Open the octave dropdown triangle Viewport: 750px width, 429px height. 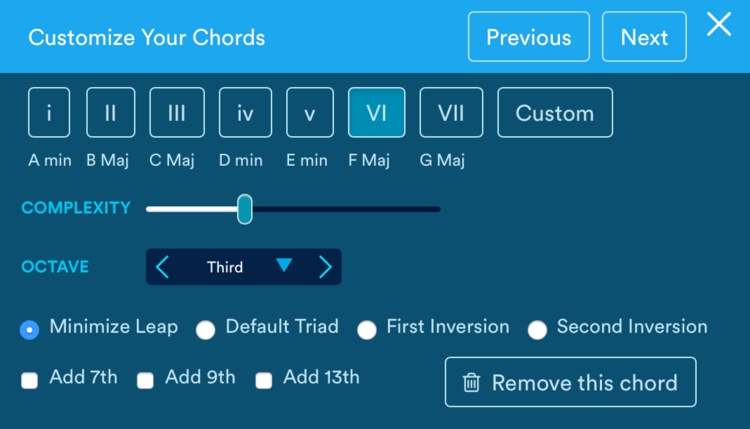point(284,266)
